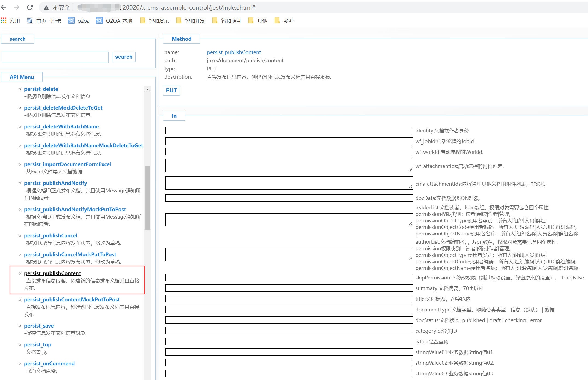
Task: Click the browser back arrow
Action: point(4,7)
